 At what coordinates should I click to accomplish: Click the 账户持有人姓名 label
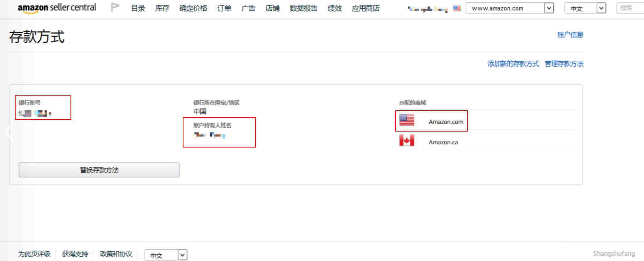pos(212,125)
